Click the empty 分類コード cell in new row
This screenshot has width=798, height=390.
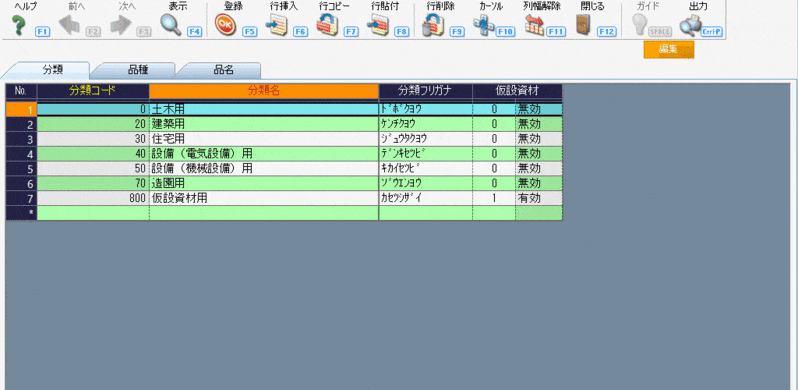tap(93, 213)
